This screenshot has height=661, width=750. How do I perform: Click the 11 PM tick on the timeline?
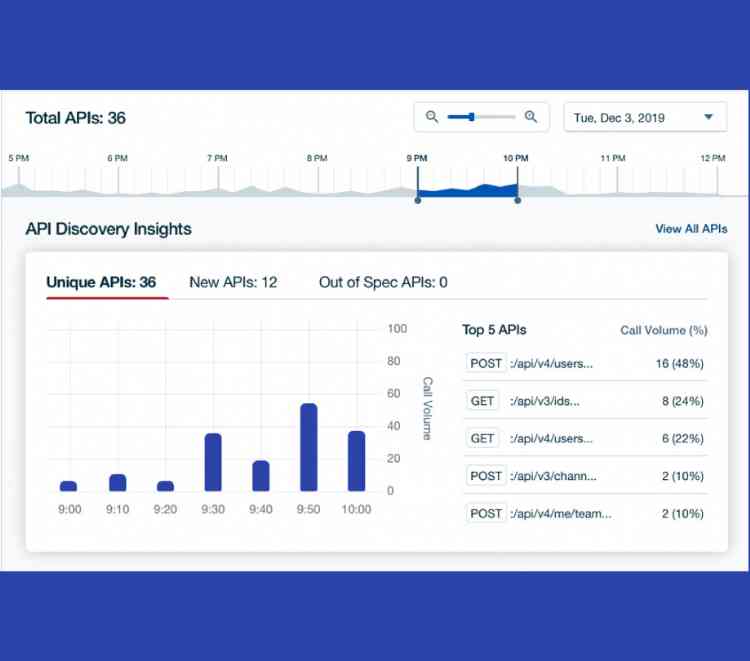tap(613, 158)
